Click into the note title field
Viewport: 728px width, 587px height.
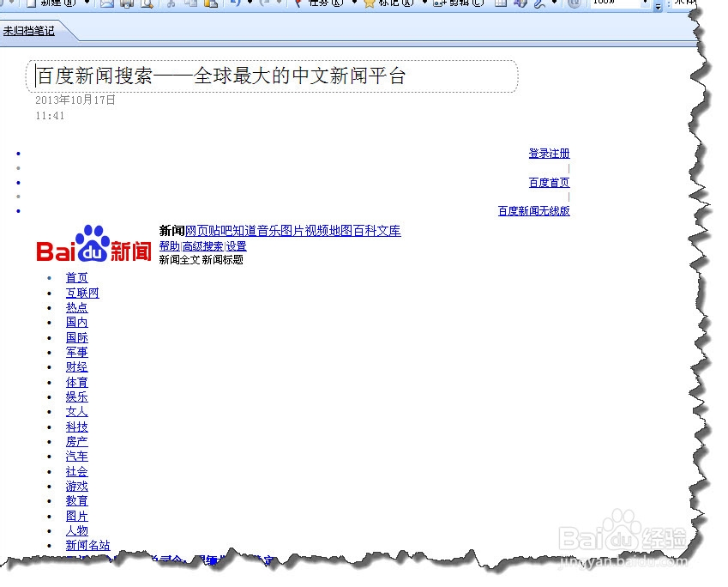272,76
